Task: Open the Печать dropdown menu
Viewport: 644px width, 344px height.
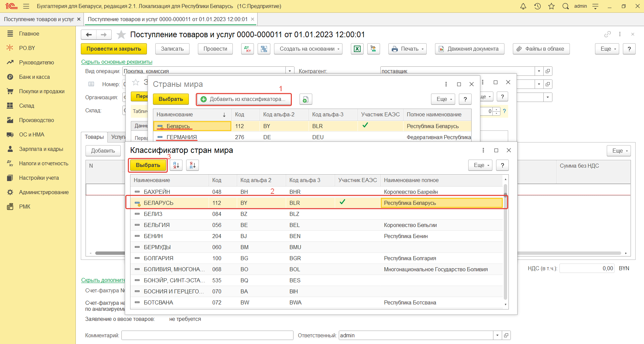Action: tap(408, 49)
